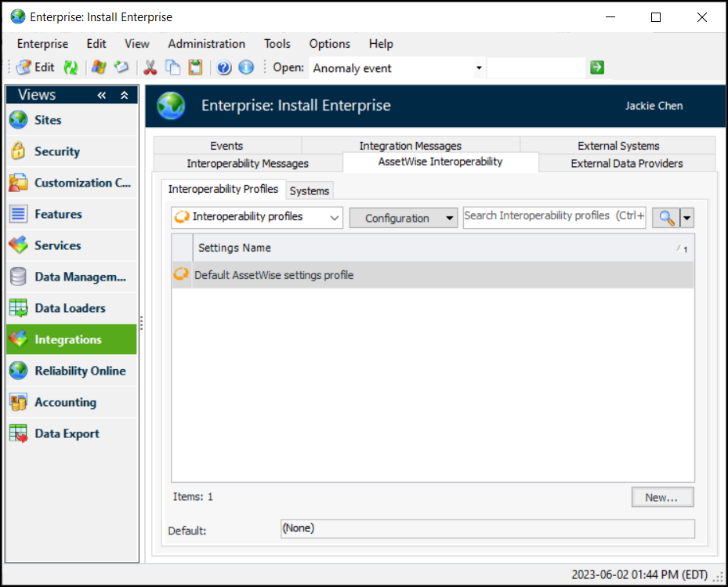Click the Windows flag toolbar icon

(x=99, y=68)
